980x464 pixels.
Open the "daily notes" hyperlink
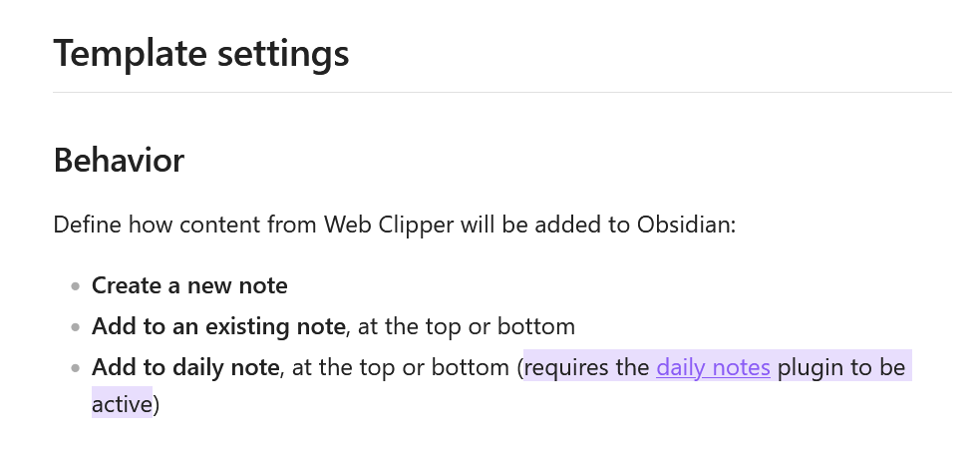click(x=713, y=367)
